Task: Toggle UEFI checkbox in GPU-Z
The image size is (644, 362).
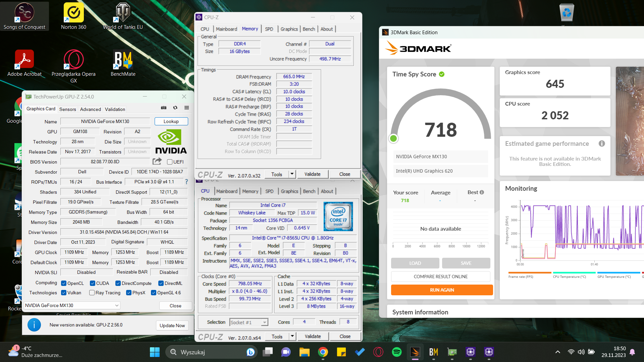Action: point(170,162)
